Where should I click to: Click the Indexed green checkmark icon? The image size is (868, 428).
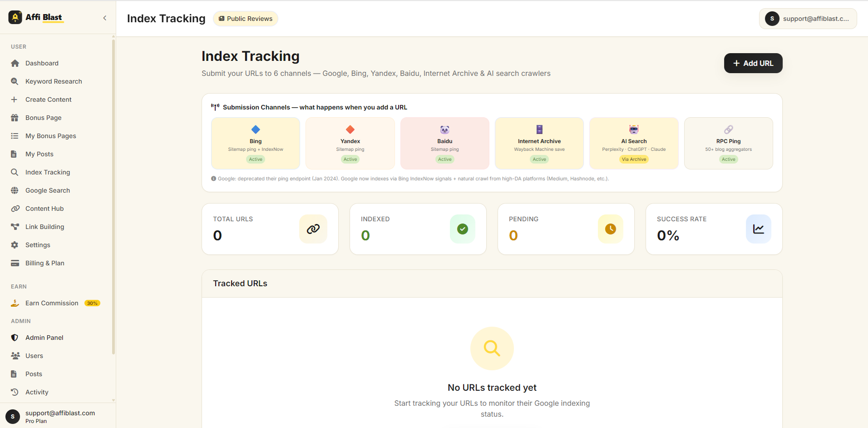(x=463, y=229)
